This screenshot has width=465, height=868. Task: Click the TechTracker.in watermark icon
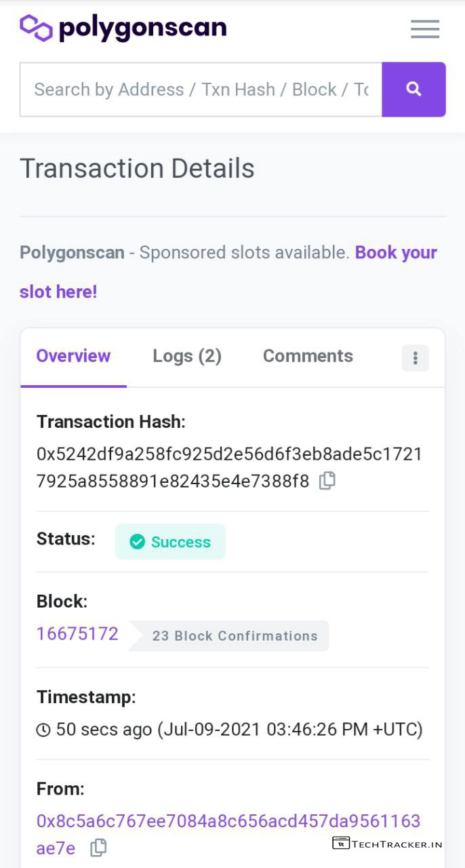click(341, 844)
